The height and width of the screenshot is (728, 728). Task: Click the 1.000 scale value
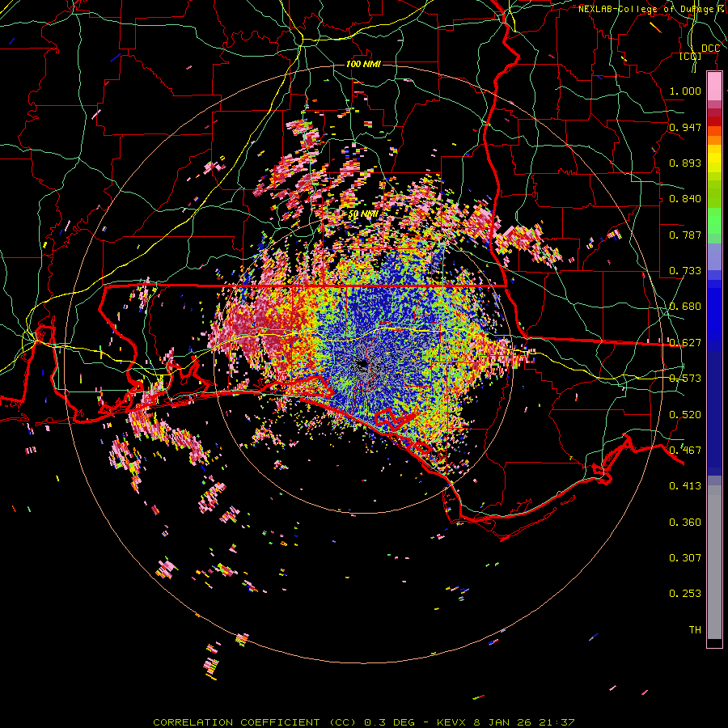[685, 91]
